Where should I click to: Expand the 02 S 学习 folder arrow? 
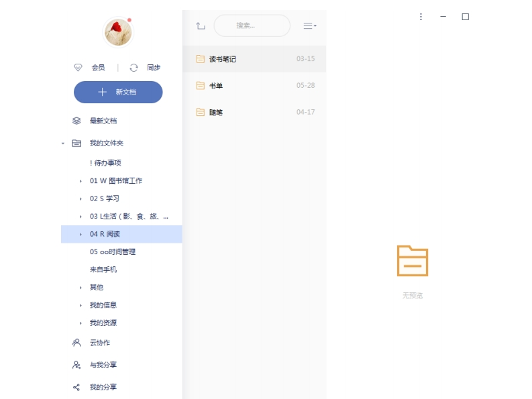click(x=81, y=199)
